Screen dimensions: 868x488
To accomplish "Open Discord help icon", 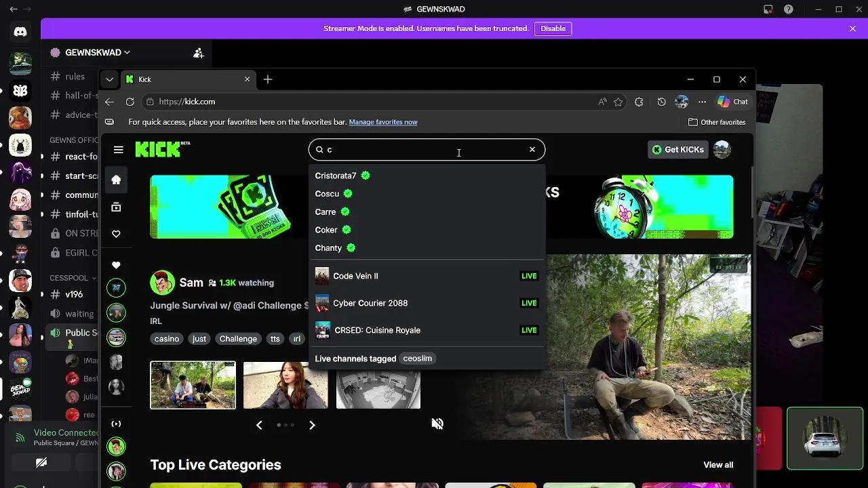I will 788,9.
